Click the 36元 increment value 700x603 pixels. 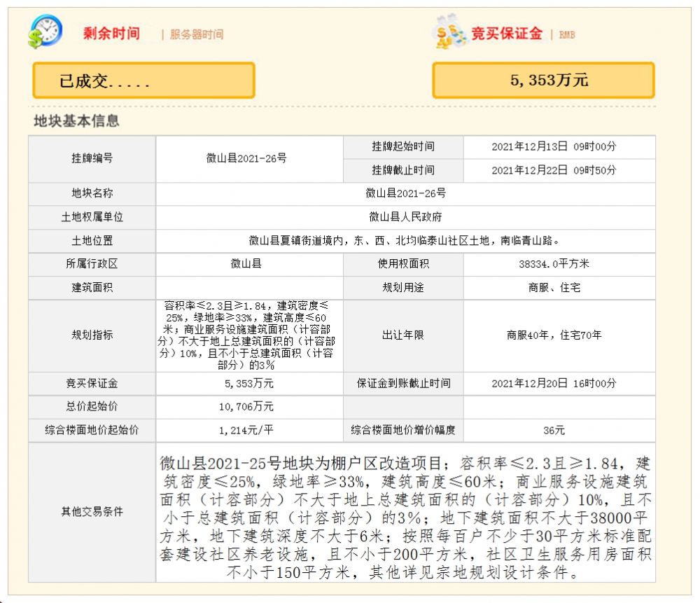tap(554, 430)
